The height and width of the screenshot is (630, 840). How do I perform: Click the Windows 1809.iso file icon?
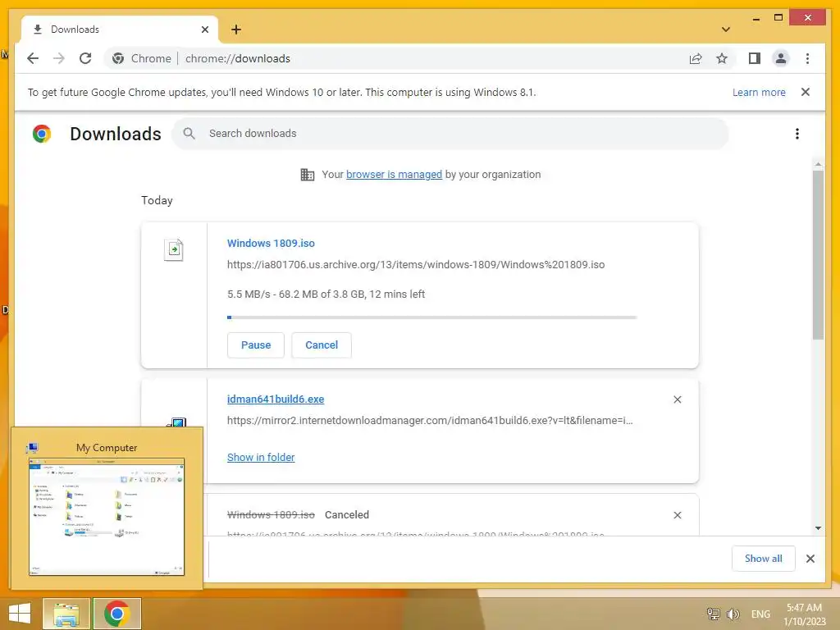(174, 249)
